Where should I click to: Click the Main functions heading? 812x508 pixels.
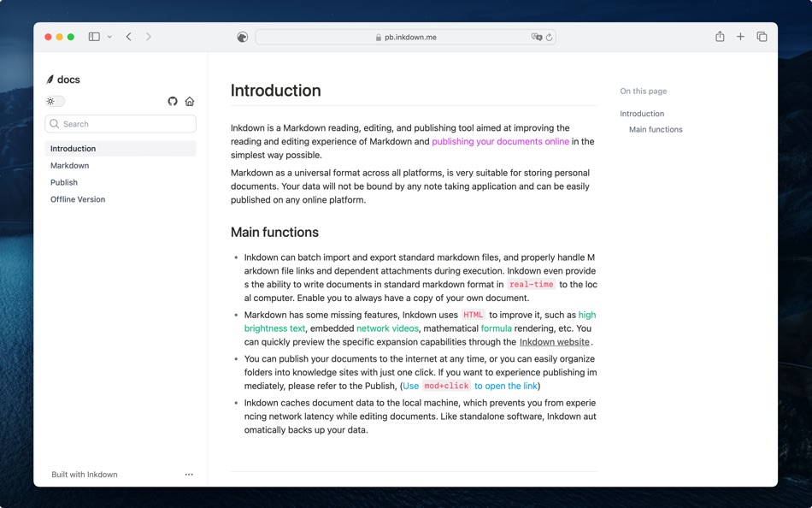274,233
